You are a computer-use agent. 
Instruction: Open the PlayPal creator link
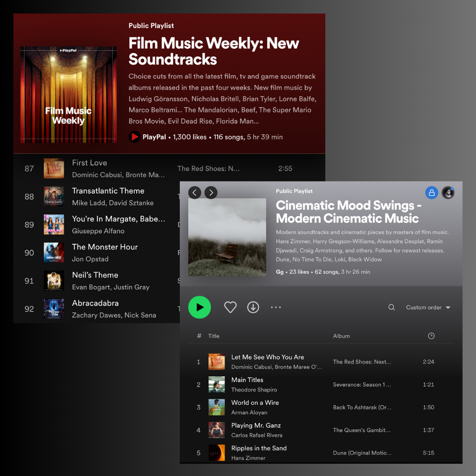click(x=154, y=137)
